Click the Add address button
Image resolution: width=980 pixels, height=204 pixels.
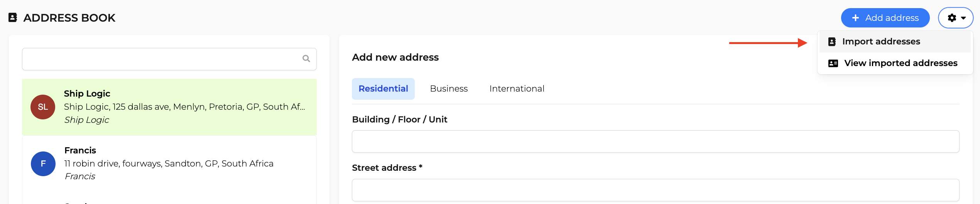click(x=885, y=18)
